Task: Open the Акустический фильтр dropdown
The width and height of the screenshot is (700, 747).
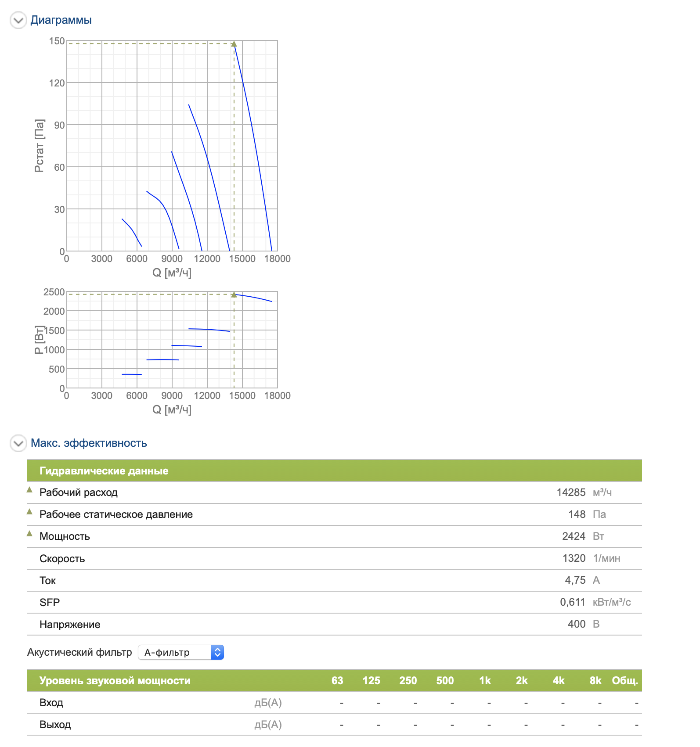Action: pos(180,653)
